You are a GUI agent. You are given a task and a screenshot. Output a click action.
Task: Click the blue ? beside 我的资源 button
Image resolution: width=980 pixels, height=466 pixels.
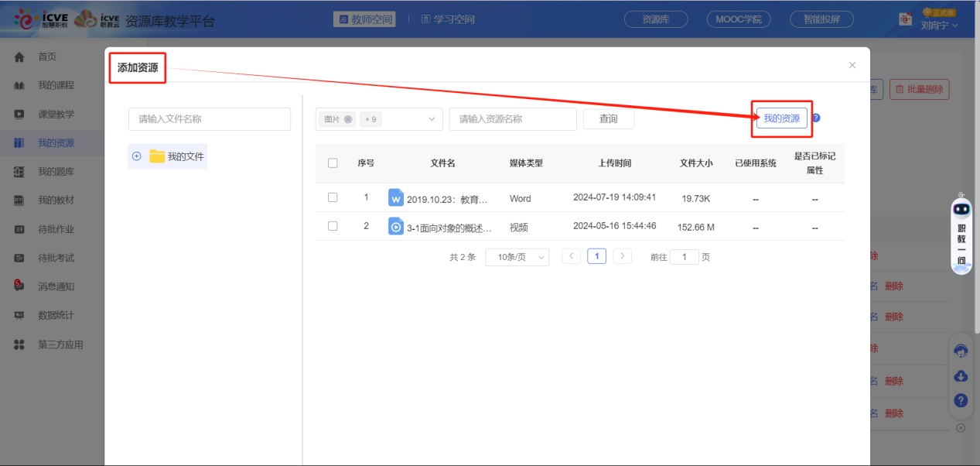[815, 117]
